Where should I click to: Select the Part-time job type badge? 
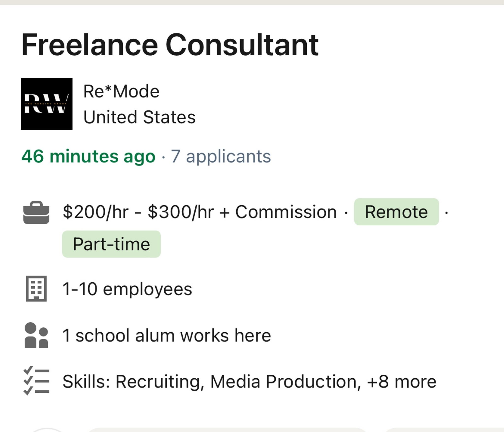pos(111,244)
